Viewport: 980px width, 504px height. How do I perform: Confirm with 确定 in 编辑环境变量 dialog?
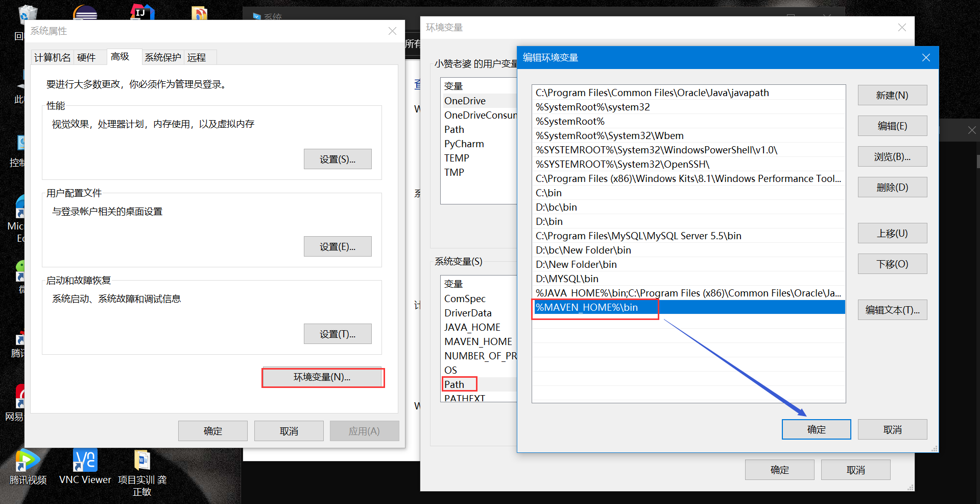tap(816, 429)
